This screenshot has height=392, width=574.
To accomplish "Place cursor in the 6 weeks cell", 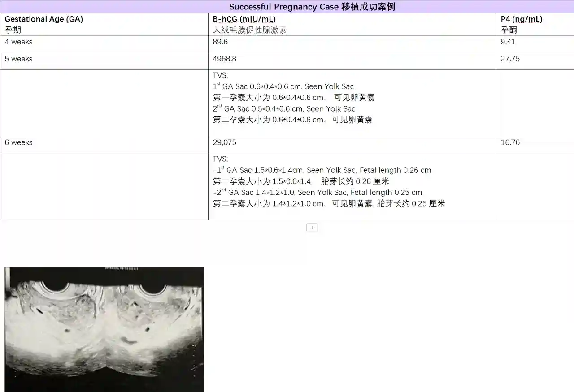I will pyautogui.click(x=19, y=143).
